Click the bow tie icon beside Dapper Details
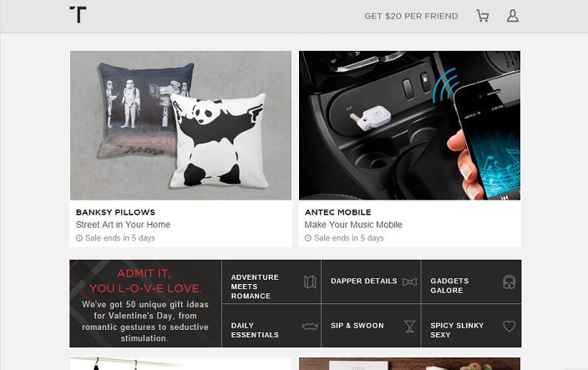This screenshot has width=588, height=370. [x=409, y=282]
